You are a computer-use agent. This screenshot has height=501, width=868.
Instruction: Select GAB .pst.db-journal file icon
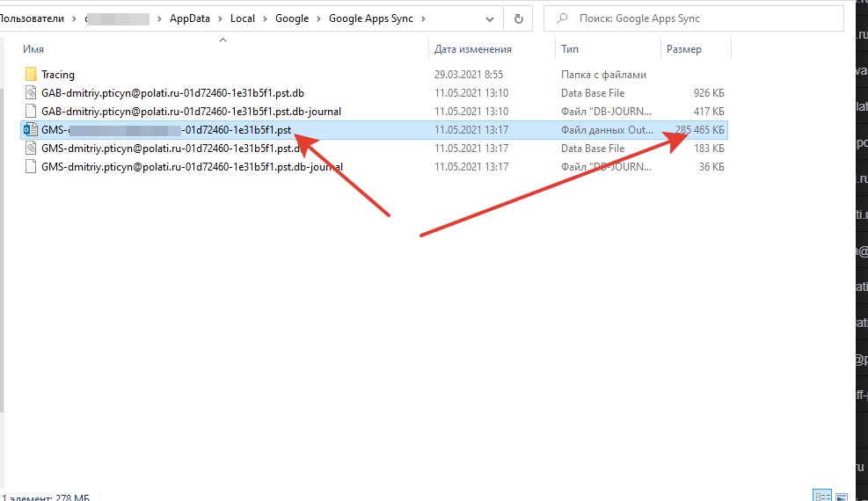(31, 111)
